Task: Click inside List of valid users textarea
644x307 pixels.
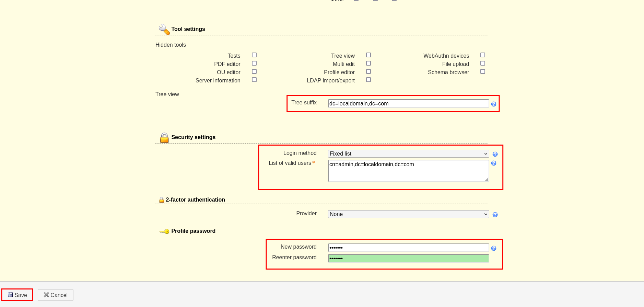Action: tap(408, 171)
